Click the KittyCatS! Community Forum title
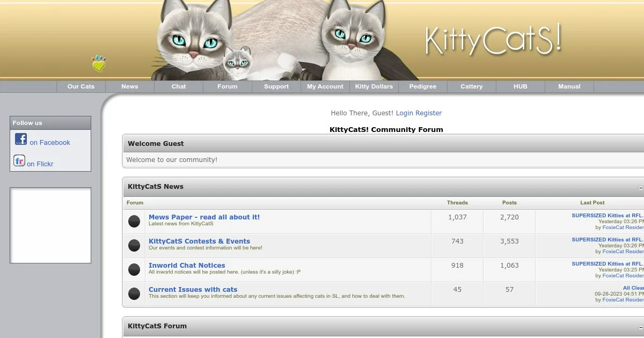This screenshot has width=644, height=338. tap(386, 130)
